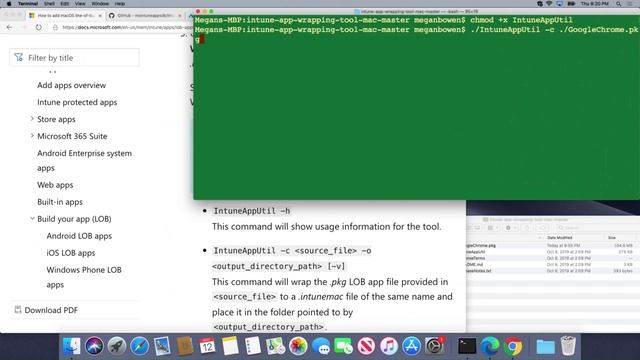Open the Edit menu
Image resolution: width=640 pixels, height=360 pixels.
click(x=64, y=4)
